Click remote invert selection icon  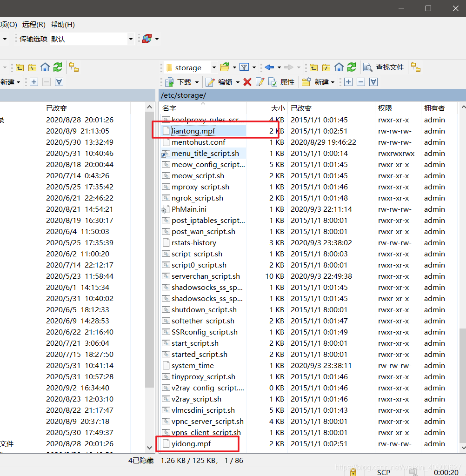point(373,82)
